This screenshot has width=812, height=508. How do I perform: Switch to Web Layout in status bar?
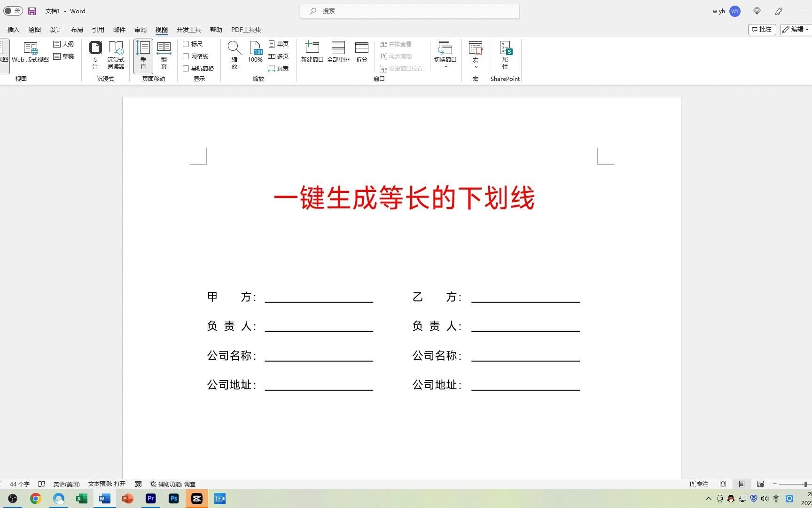pyautogui.click(x=760, y=484)
